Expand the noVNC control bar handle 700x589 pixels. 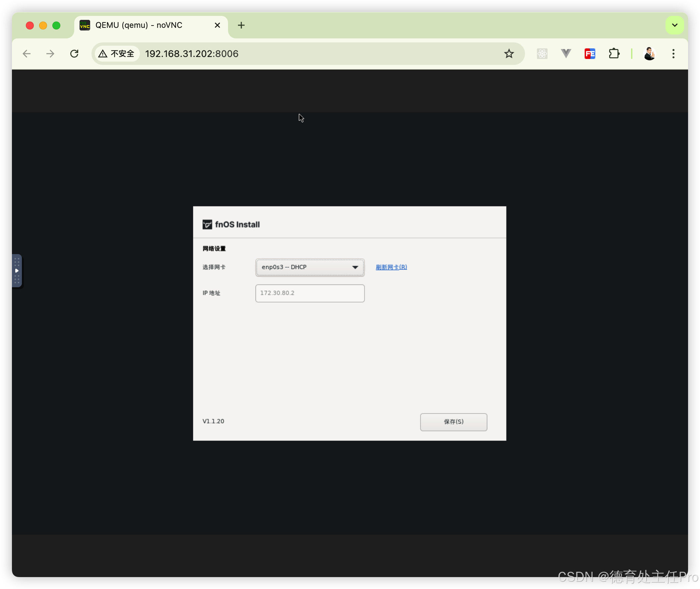(x=17, y=270)
